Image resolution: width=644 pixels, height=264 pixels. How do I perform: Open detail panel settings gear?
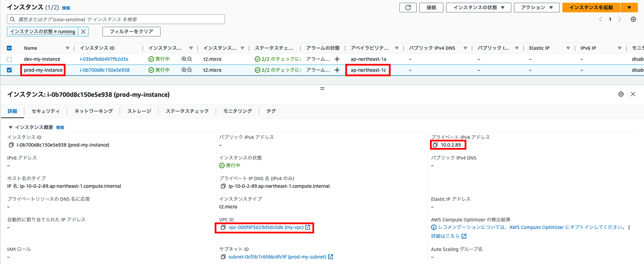click(x=621, y=94)
